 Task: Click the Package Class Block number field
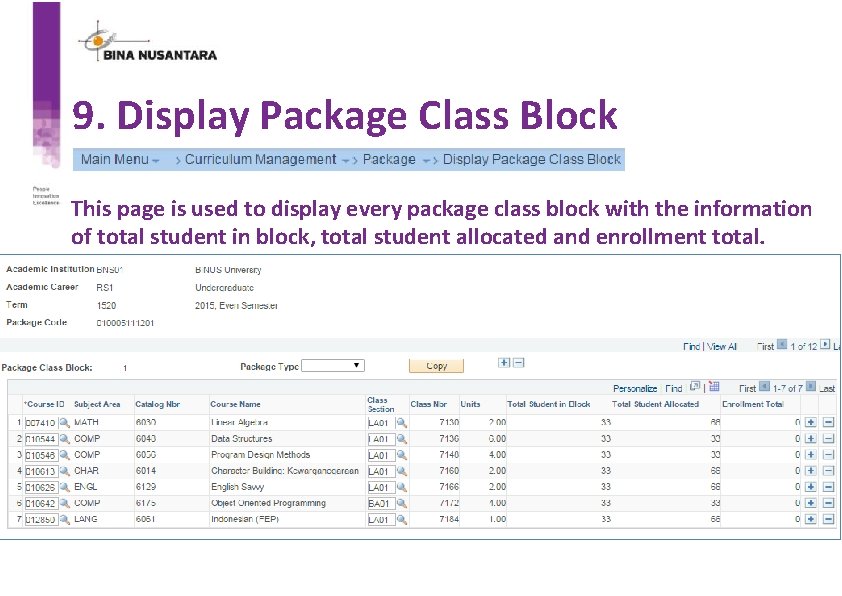tap(125, 367)
